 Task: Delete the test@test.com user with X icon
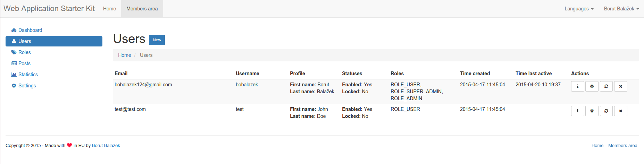[620, 111]
